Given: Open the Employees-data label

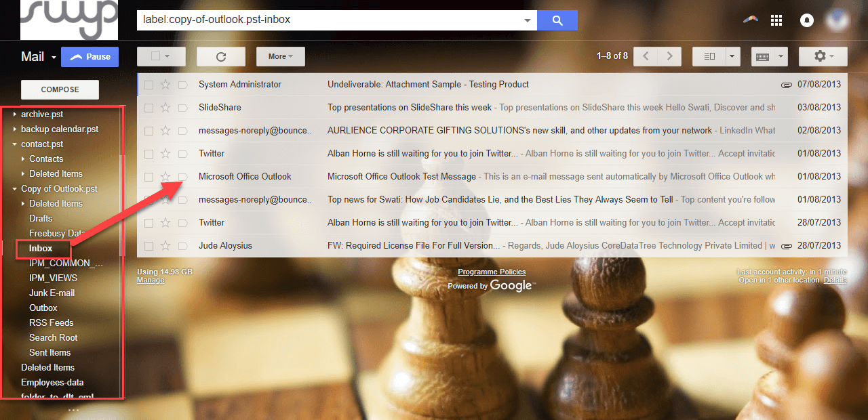Looking at the screenshot, I should (52, 383).
